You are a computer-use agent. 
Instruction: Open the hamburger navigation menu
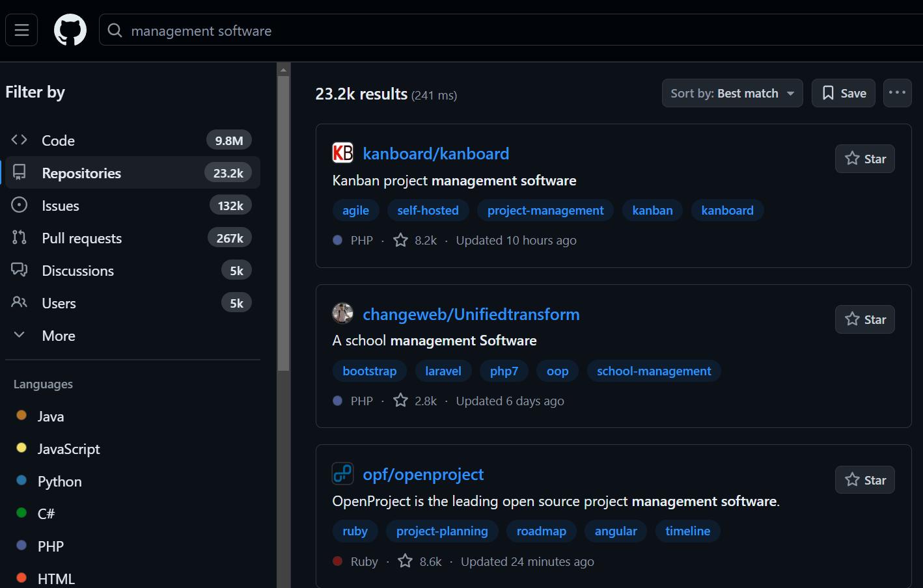pos(21,30)
